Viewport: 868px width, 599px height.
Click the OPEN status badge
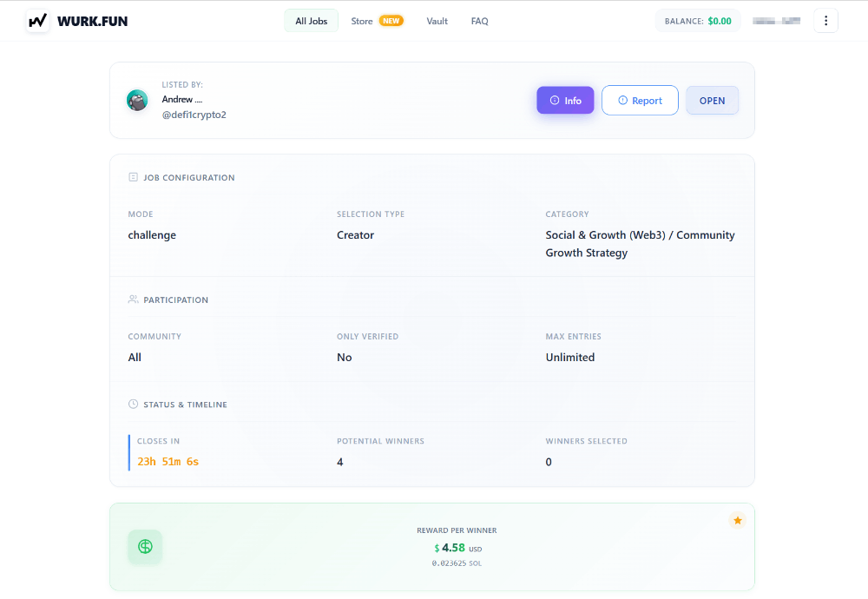(712, 101)
